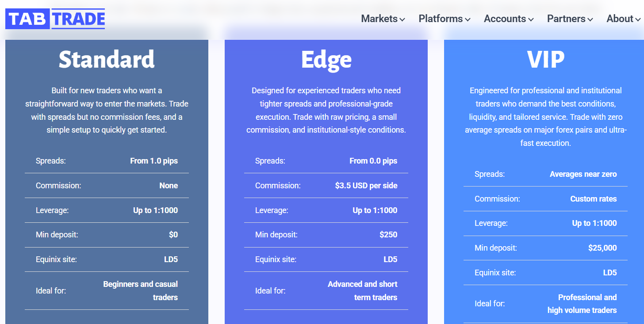
Task: Open the Platforms menu
Action: (444, 19)
